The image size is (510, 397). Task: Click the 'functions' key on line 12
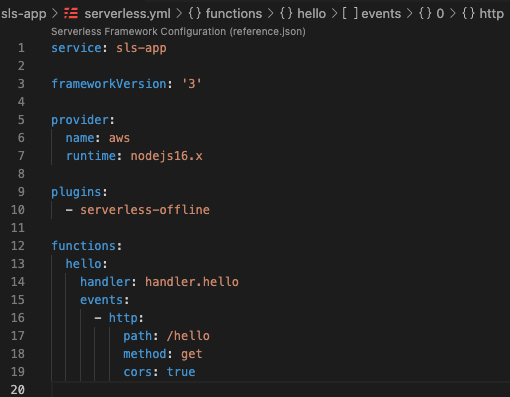[x=84, y=246]
